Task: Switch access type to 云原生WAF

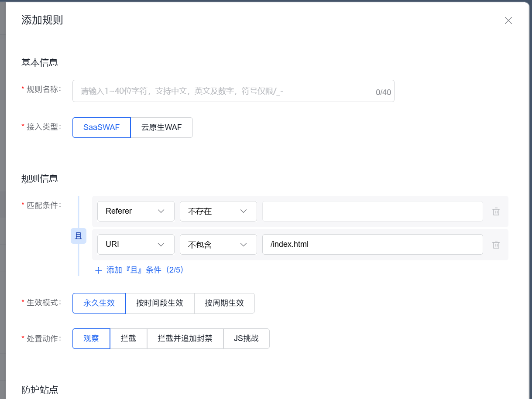Action: [x=161, y=127]
